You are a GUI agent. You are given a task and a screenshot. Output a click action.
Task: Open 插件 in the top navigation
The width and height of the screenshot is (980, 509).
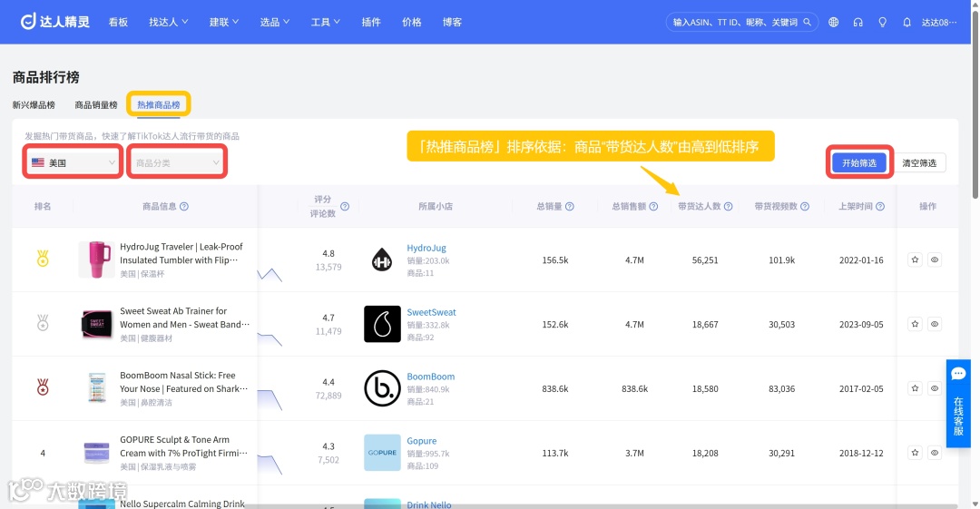(371, 22)
